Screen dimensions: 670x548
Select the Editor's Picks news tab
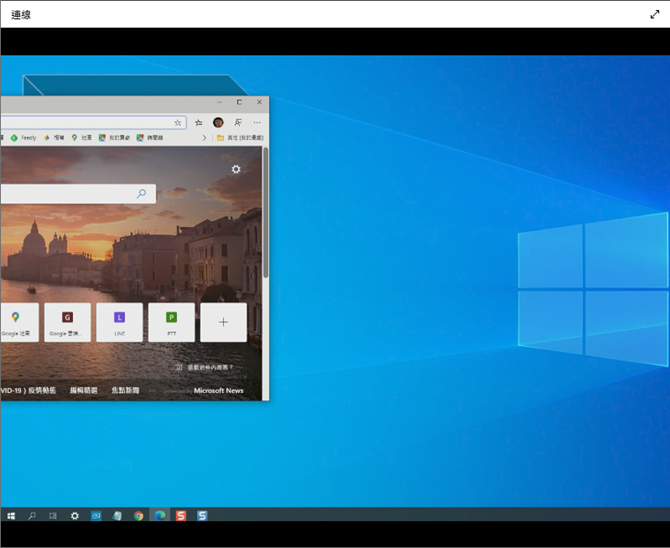click(84, 390)
